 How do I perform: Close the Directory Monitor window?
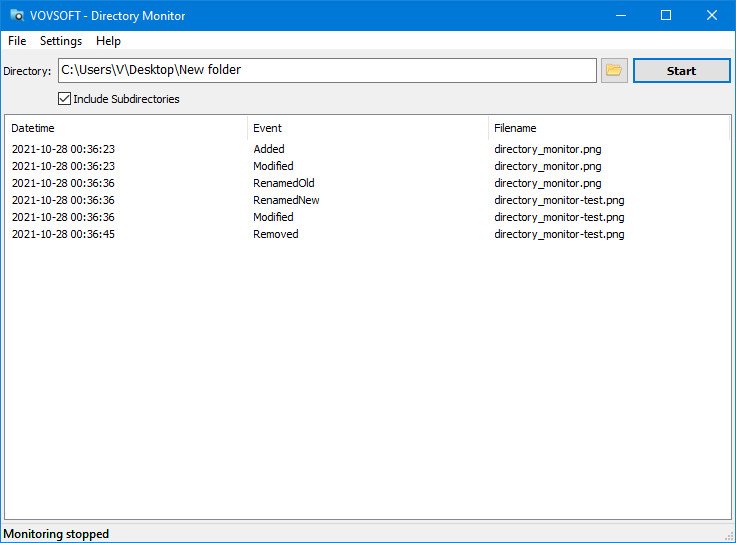pos(712,15)
